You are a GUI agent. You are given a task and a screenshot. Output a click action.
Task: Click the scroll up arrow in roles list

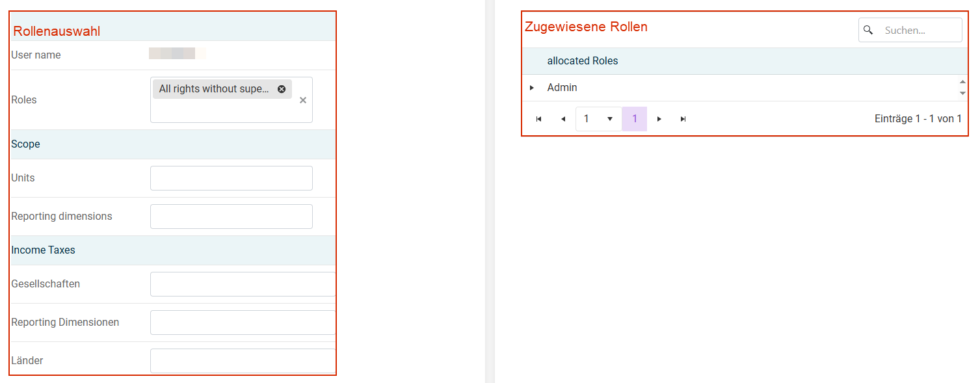pyautogui.click(x=963, y=82)
